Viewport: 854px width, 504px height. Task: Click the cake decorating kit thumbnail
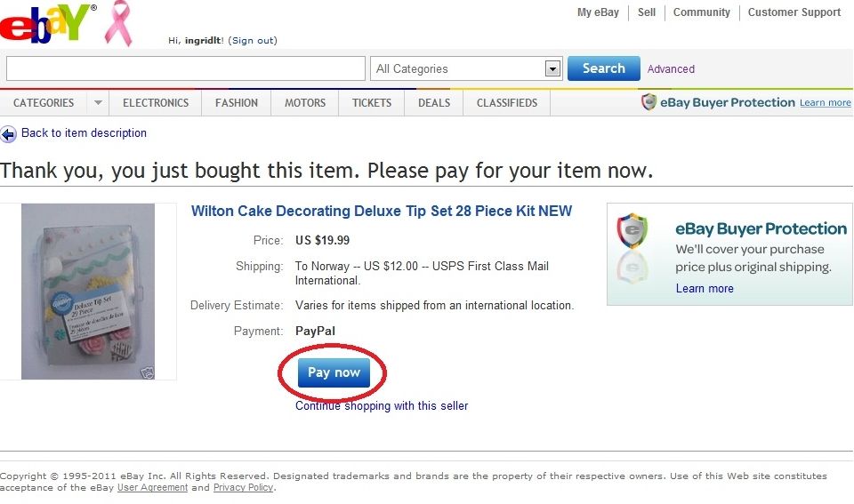pos(88,292)
